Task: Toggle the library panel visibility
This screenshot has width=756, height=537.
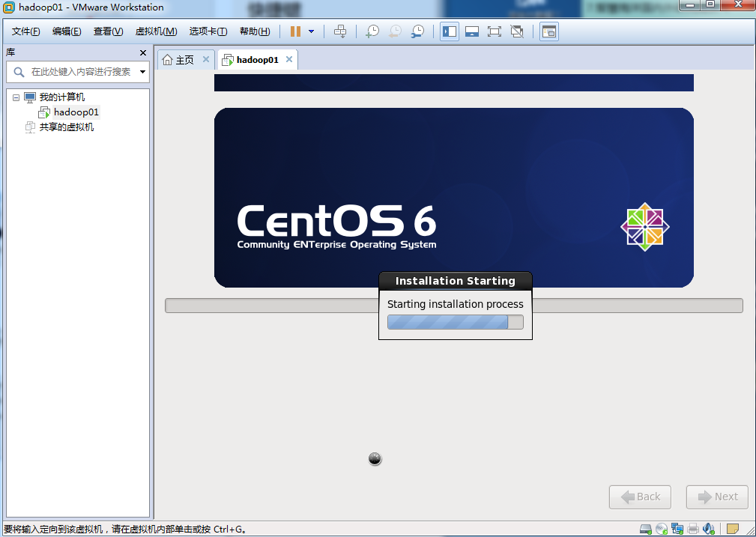Action: (x=449, y=31)
